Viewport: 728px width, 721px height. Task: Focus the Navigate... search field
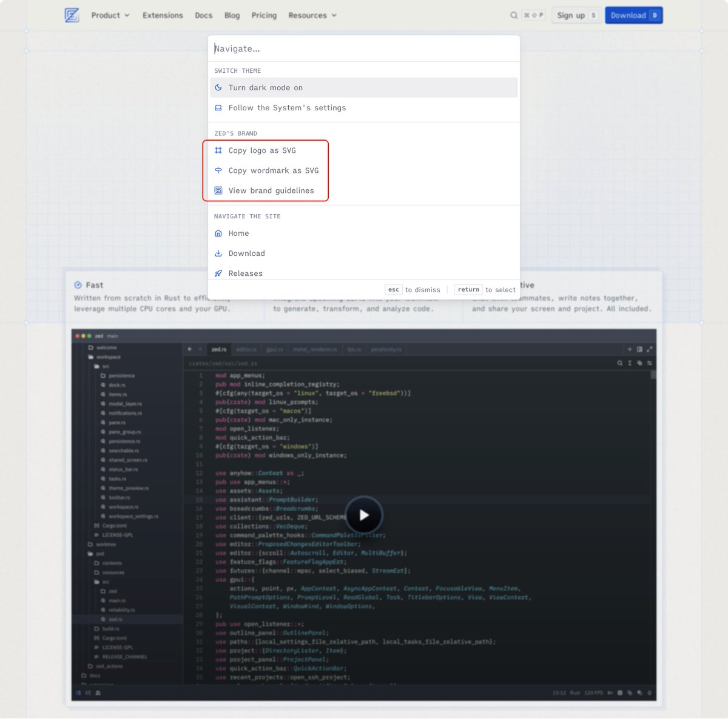[364, 49]
